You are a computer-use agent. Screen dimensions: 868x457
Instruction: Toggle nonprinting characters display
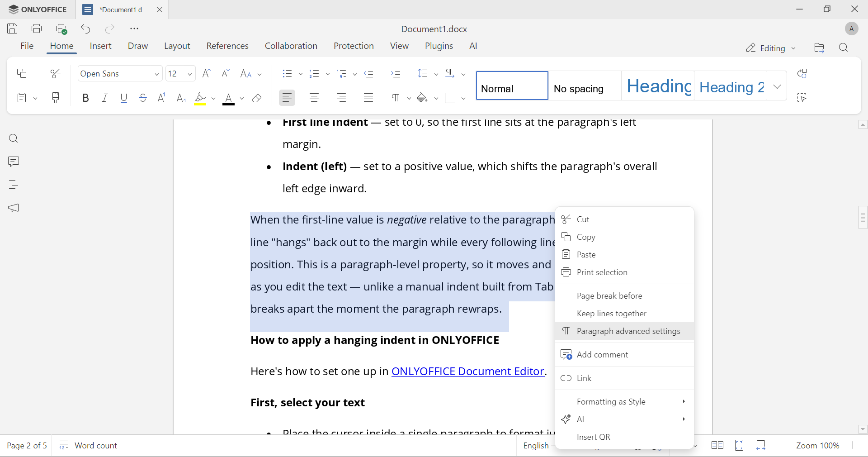tap(396, 98)
